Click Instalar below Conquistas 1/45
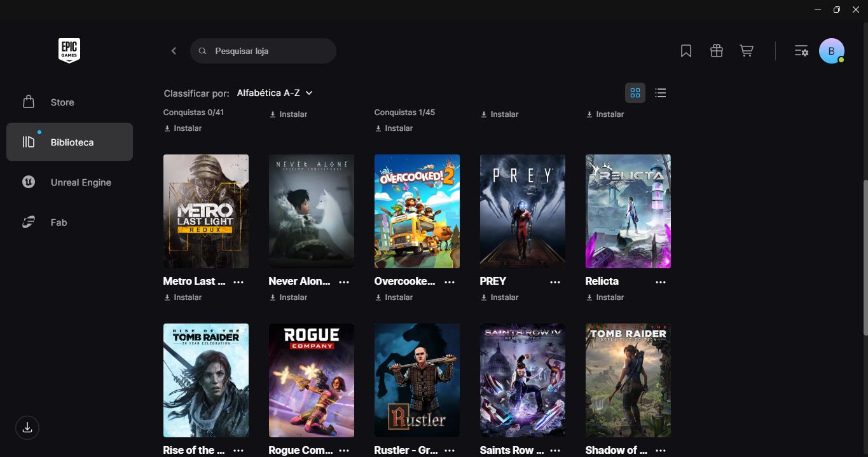The width and height of the screenshot is (868, 457). pyautogui.click(x=394, y=128)
